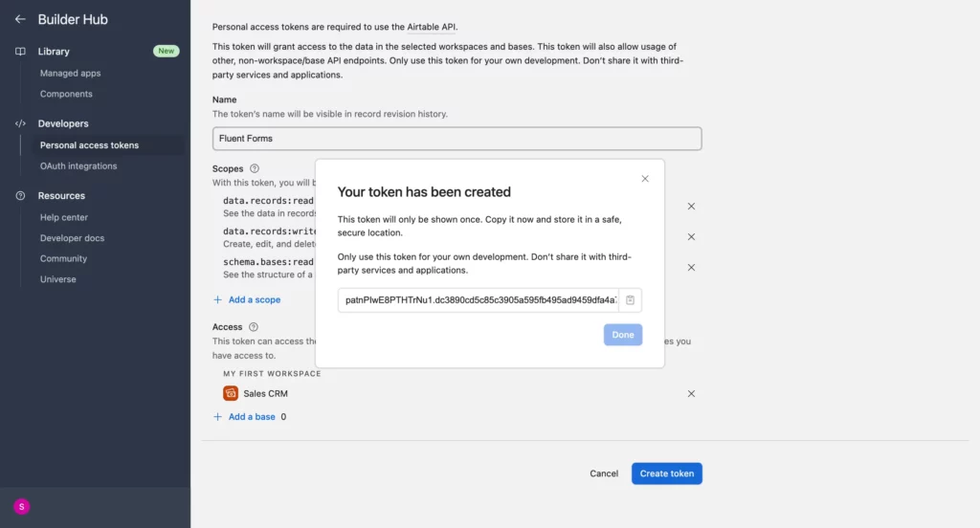980x528 pixels.
Task: Open Managed apps in Library
Action: coord(70,73)
